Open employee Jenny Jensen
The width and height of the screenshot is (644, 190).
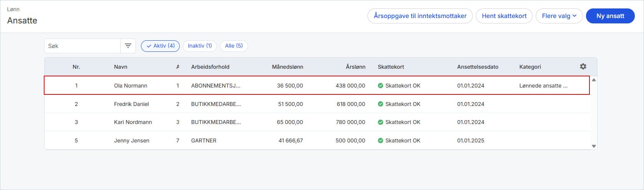132,140
